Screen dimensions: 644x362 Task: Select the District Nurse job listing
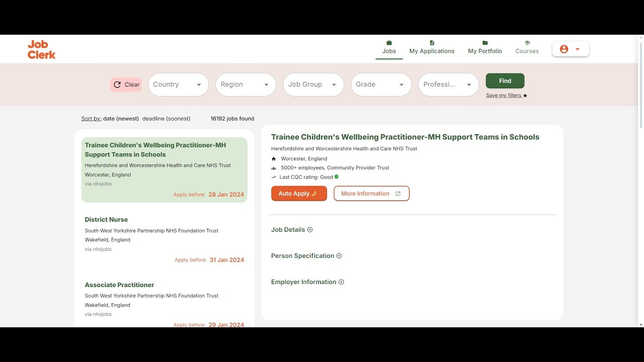(165, 239)
